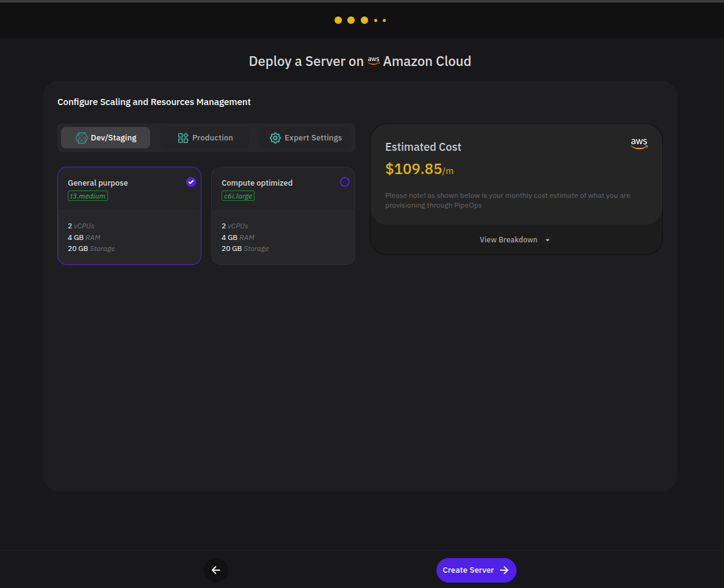This screenshot has width=724, height=588.
Task: Click 4 GB RAM in General purpose card
Action: pos(84,238)
